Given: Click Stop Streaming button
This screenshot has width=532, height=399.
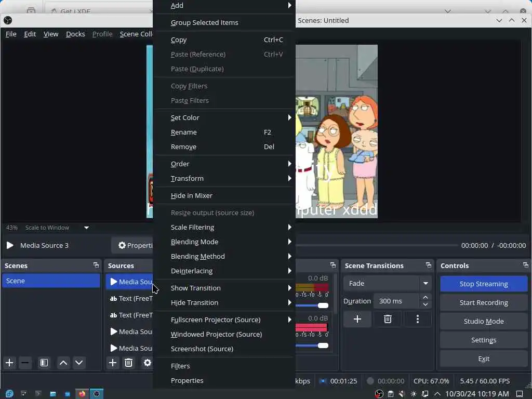Looking at the screenshot, I should point(484,284).
